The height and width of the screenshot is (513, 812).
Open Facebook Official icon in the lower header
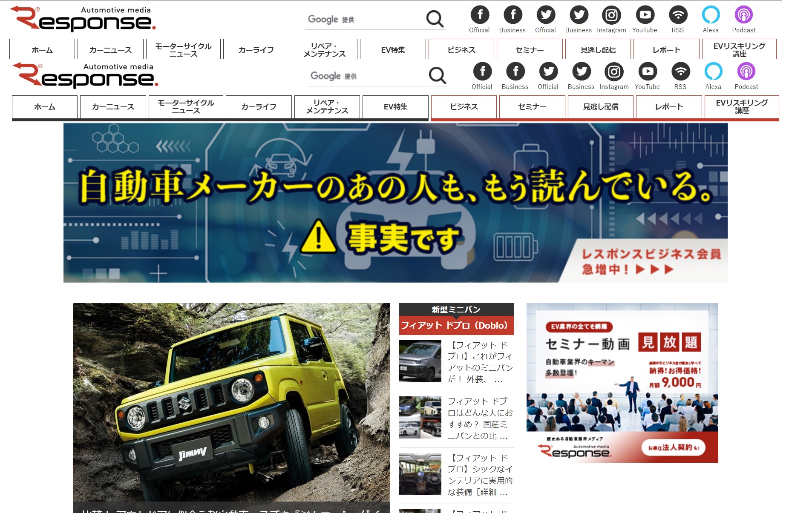[482, 72]
